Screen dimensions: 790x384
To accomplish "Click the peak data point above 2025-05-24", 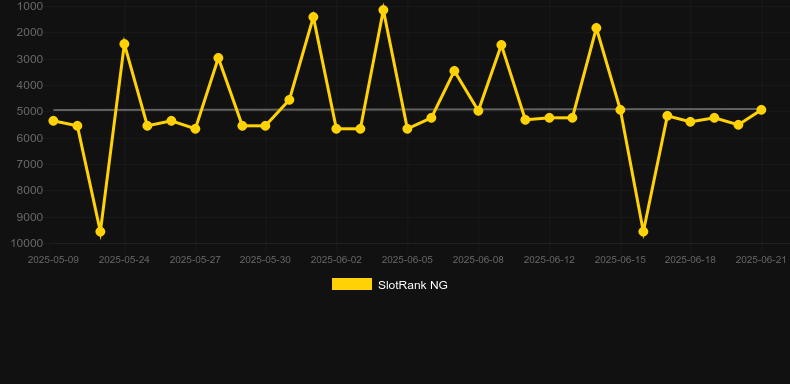I will tap(124, 44).
